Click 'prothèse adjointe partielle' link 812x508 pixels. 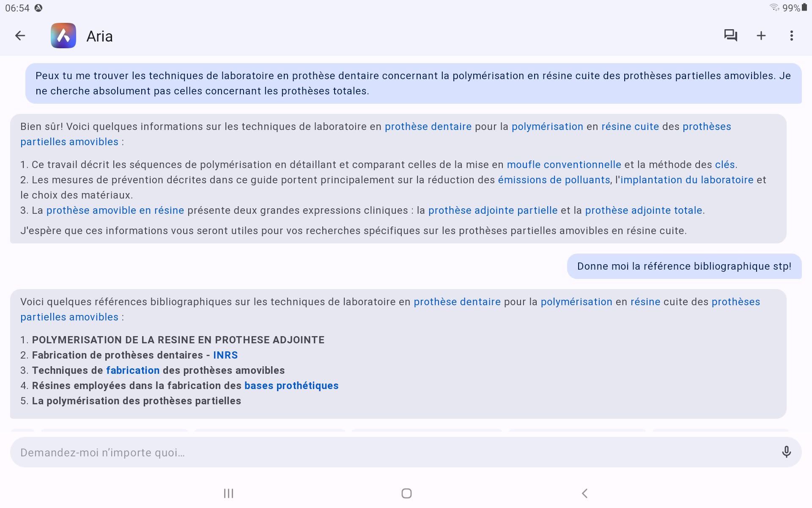(493, 210)
